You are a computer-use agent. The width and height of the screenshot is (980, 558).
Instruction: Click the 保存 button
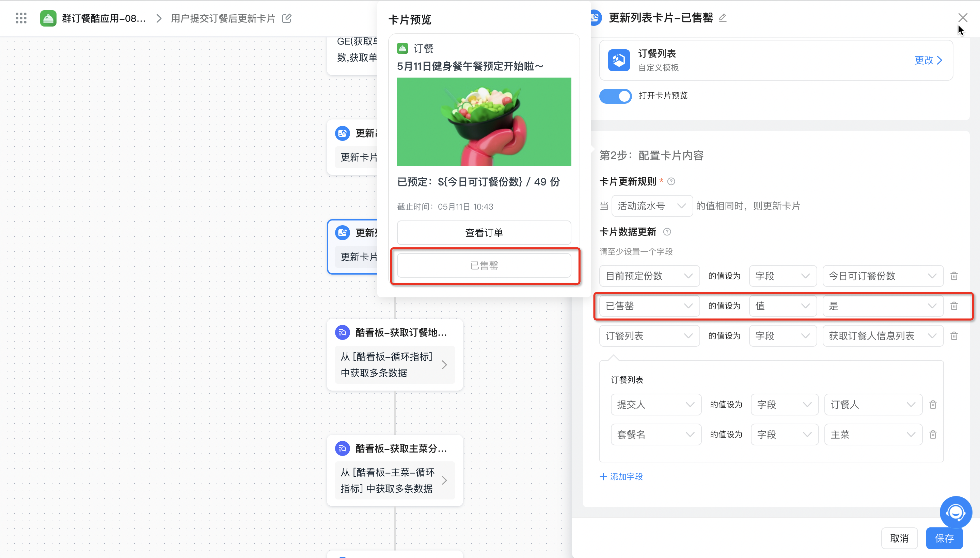(x=944, y=538)
